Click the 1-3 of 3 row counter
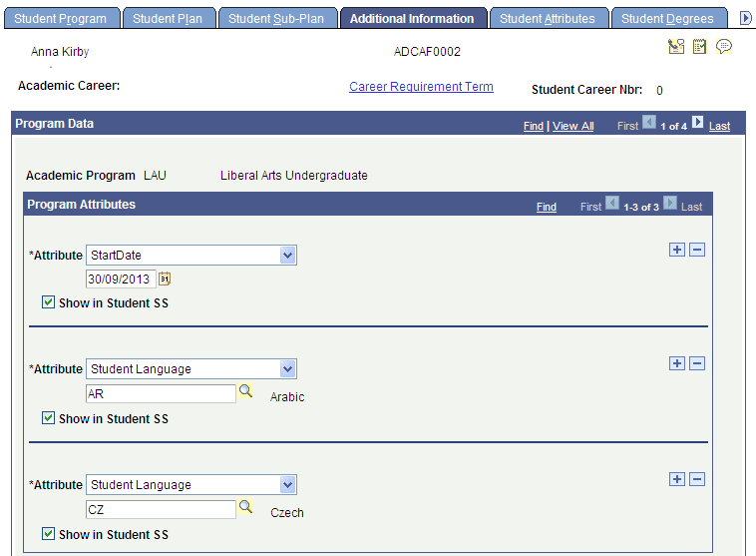The width and height of the screenshot is (756, 556). (x=640, y=207)
